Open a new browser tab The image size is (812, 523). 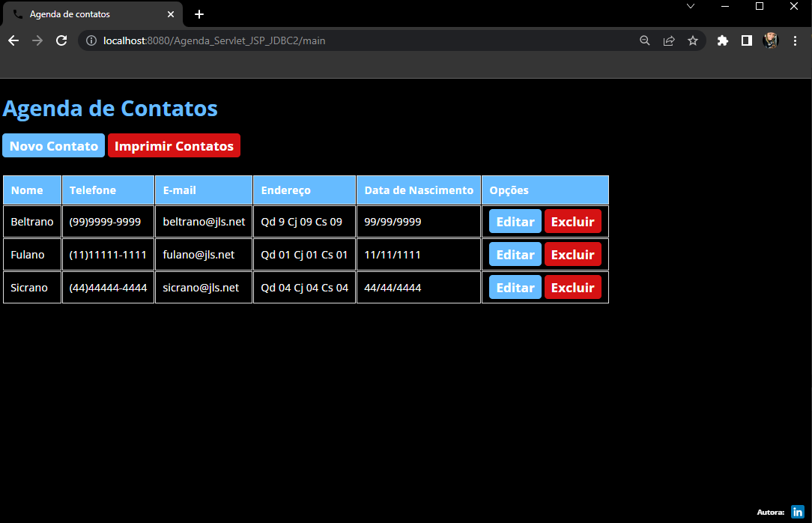pos(199,14)
